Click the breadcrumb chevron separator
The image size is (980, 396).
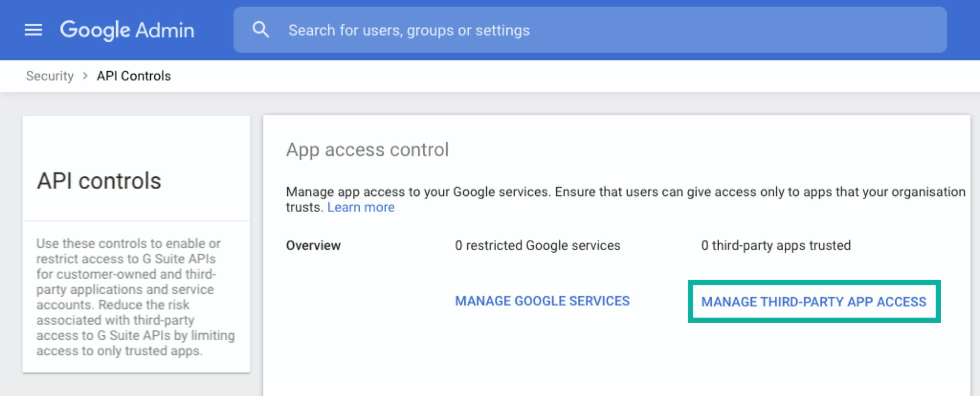pos(85,76)
